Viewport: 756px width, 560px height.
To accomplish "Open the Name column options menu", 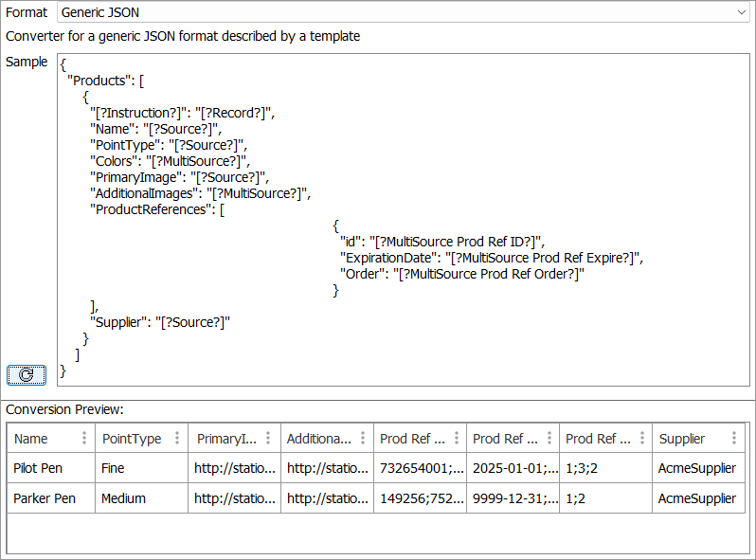I will 84,439.
